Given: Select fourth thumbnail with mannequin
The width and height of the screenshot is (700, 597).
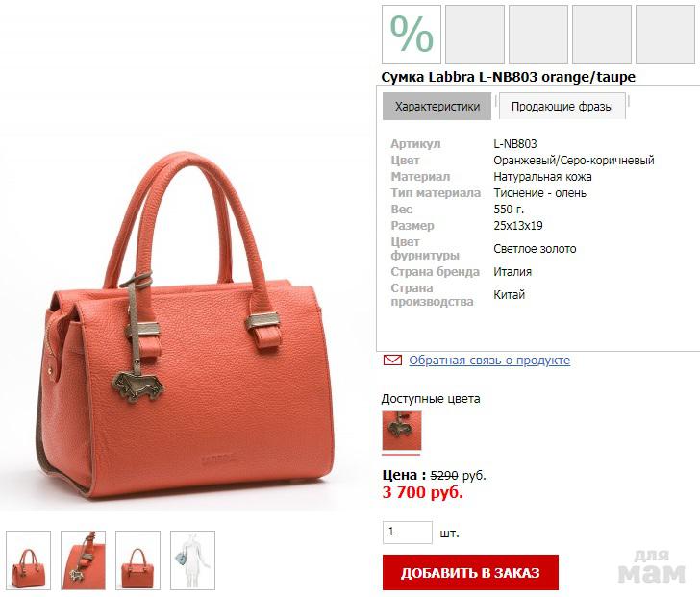Looking at the screenshot, I should (192, 560).
